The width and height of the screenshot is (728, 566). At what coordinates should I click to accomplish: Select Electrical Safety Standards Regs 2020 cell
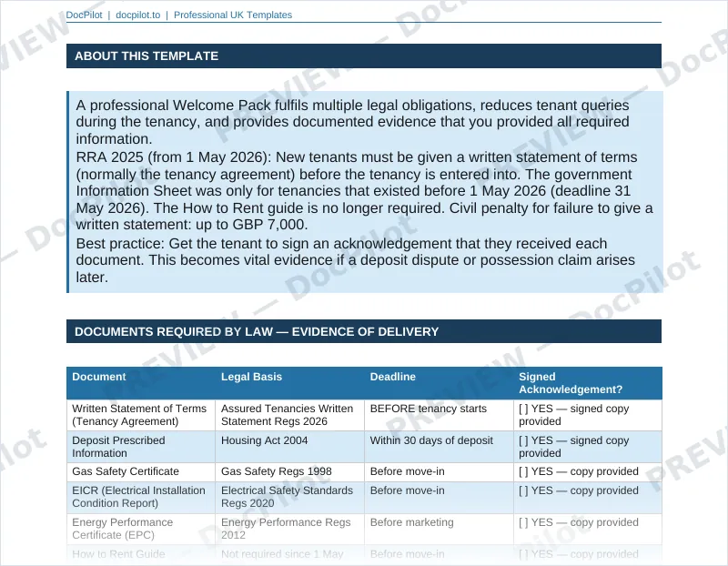(x=289, y=497)
